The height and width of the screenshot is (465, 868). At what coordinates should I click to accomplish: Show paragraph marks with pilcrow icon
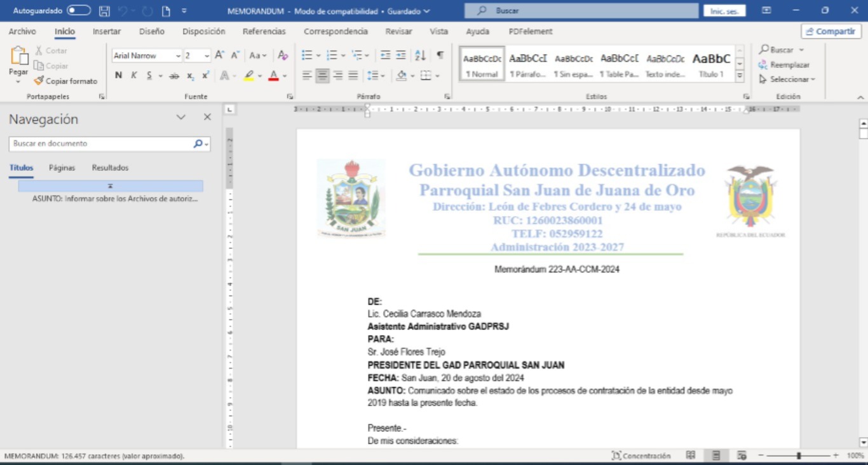[440, 55]
